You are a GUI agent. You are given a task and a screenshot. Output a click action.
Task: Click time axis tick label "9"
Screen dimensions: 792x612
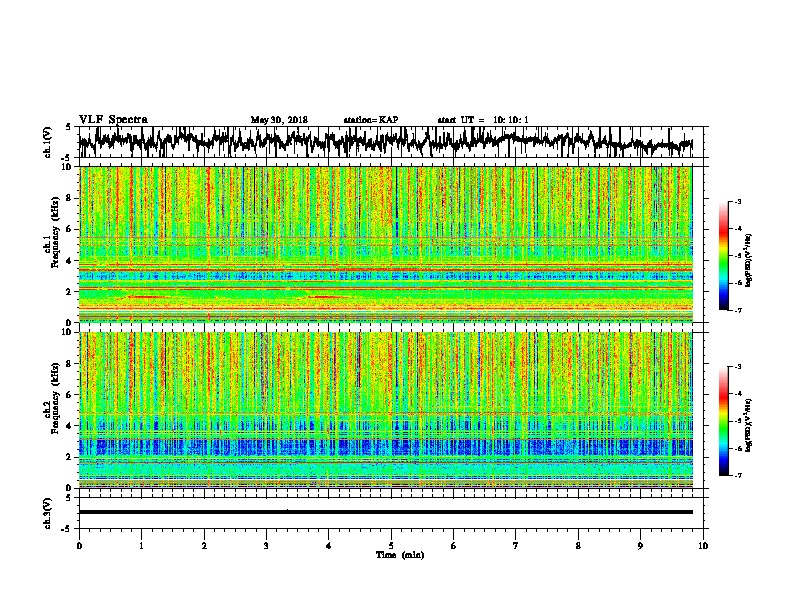point(640,546)
